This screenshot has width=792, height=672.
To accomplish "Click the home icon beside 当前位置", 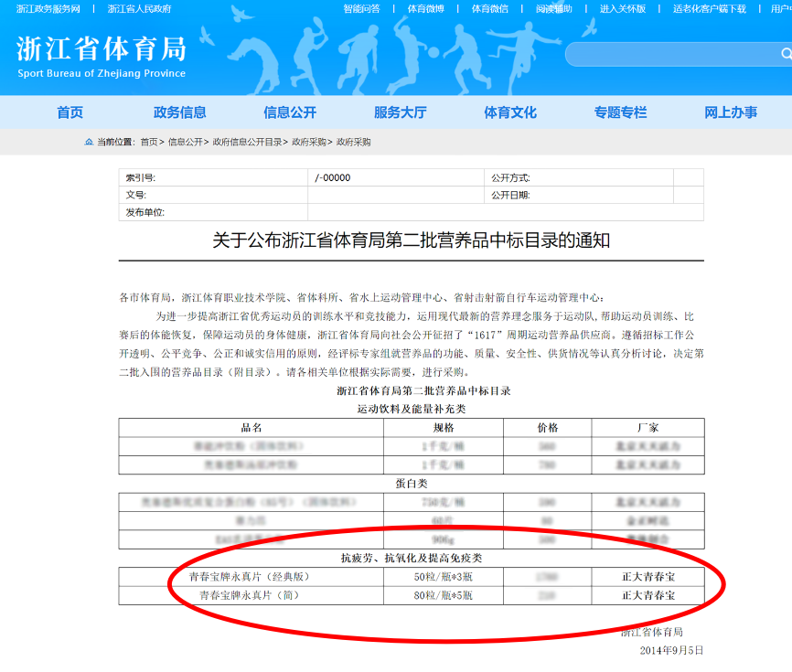I will pos(89,142).
